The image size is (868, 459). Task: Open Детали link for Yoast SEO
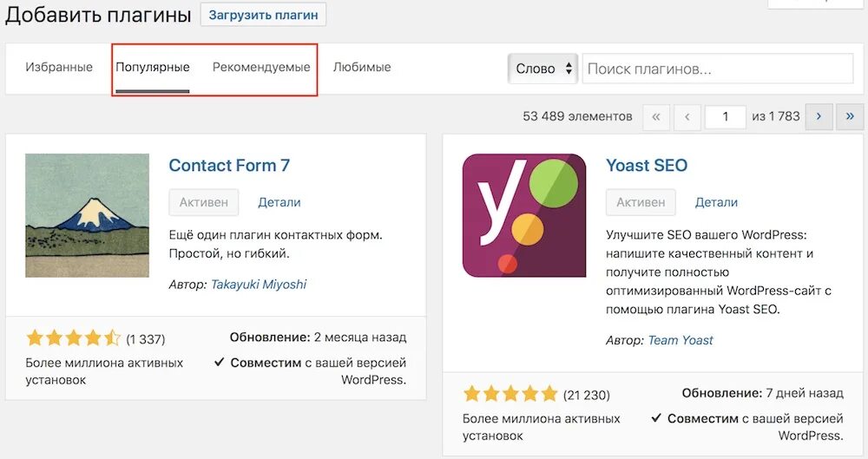tap(716, 202)
